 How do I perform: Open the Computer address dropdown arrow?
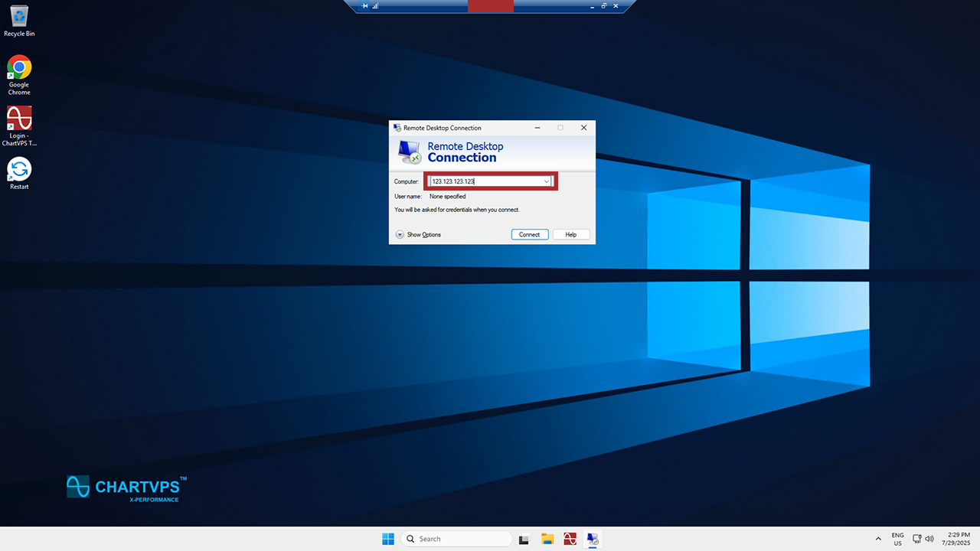coord(547,181)
